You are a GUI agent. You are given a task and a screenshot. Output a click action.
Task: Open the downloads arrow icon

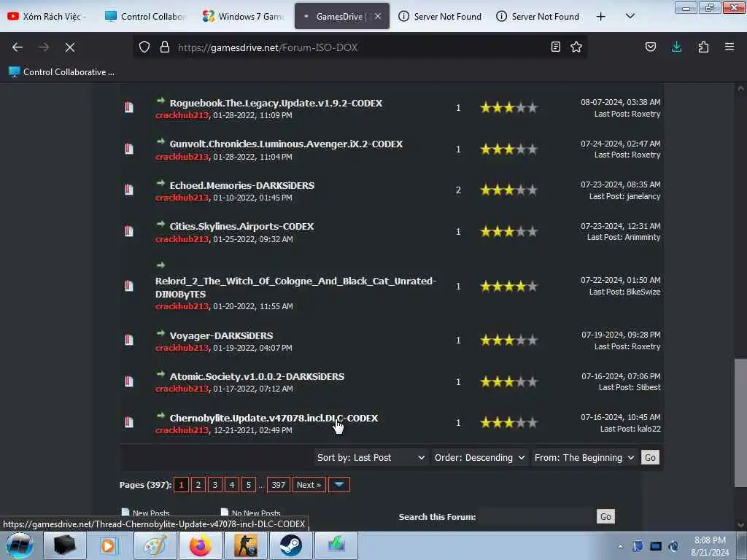click(676, 47)
